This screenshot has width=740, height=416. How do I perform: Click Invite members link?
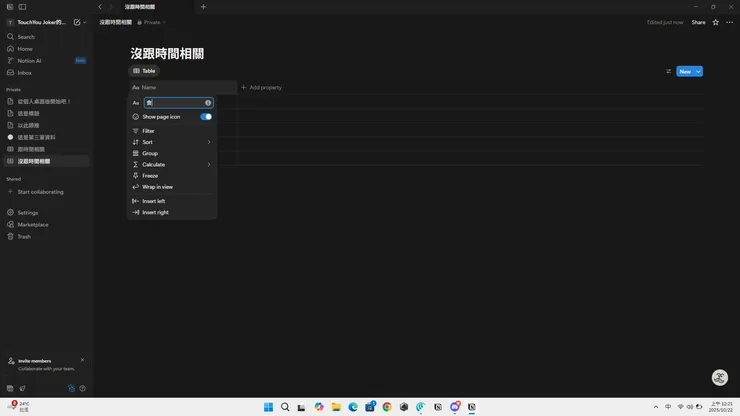coord(34,361)
